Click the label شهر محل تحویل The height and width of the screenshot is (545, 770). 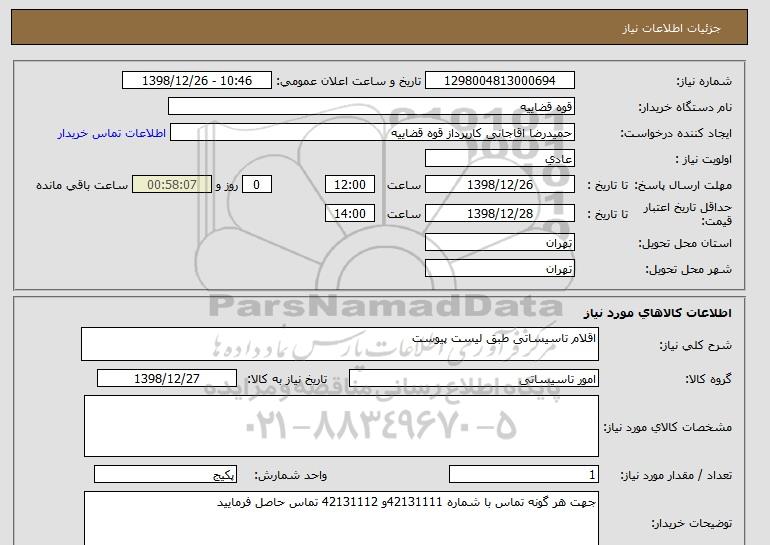[688, 270]
